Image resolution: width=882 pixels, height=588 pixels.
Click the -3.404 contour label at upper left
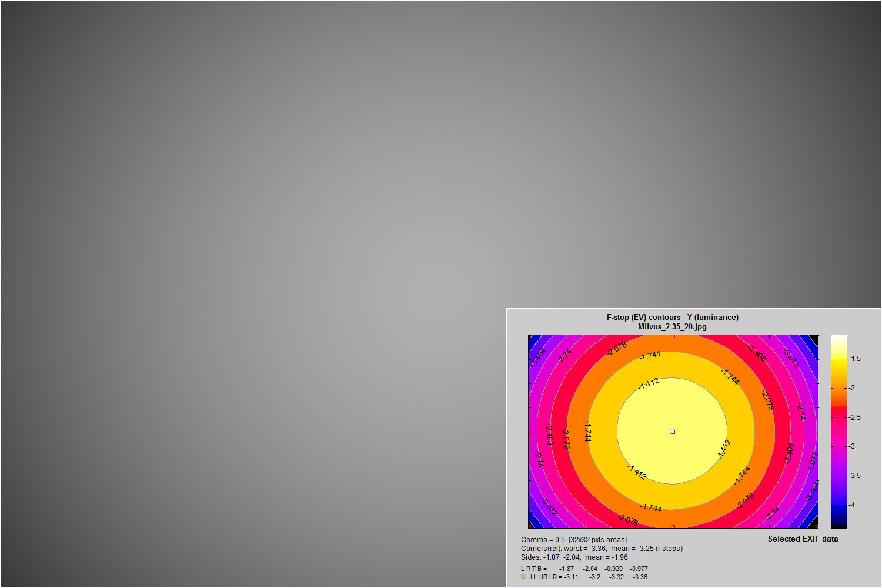538,356
